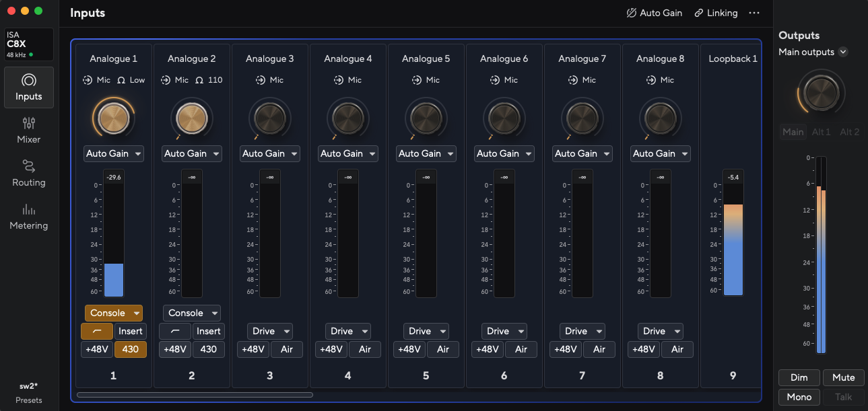This screenshot has height=411, width=868.
Task: Enable Air on channel 6
Action: point(521,349)
